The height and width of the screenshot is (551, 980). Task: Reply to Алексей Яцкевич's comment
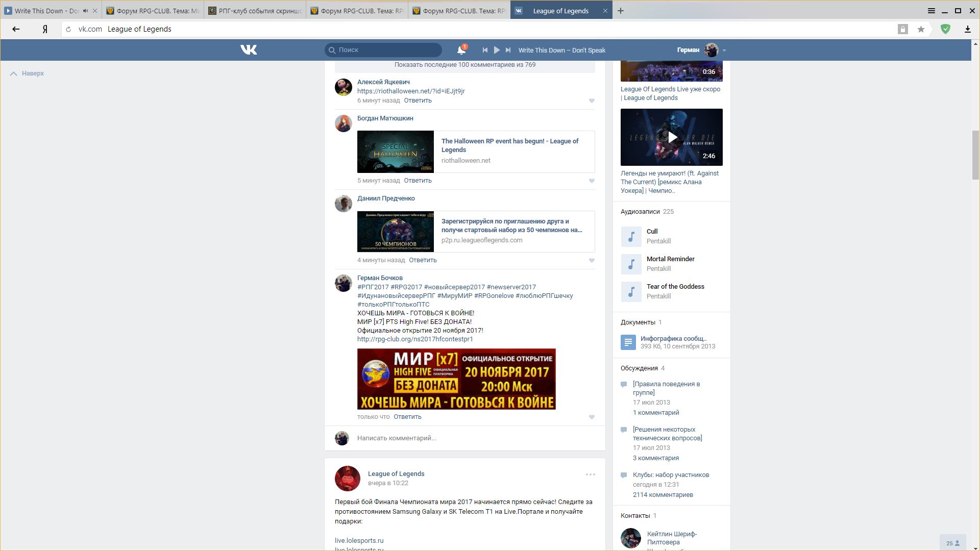pos(418,101)
